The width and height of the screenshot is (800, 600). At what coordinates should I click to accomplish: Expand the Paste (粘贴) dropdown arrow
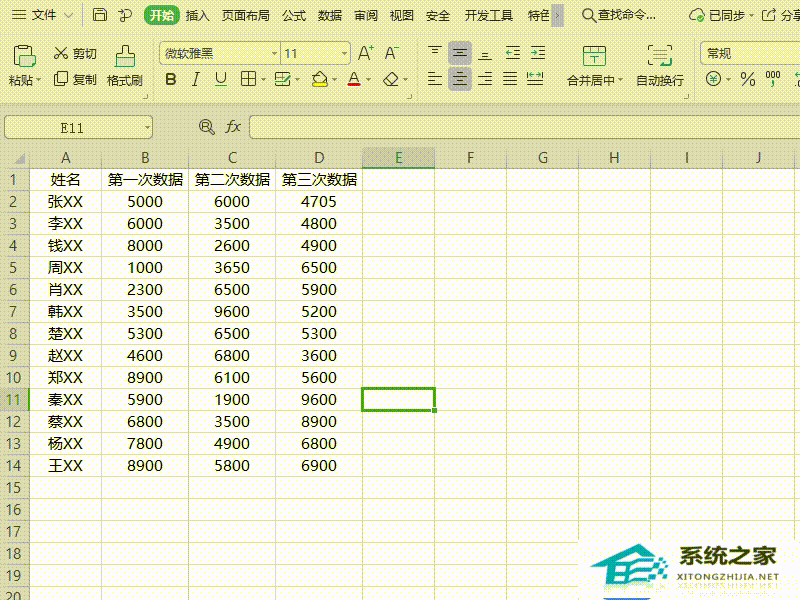coord(39,80)
